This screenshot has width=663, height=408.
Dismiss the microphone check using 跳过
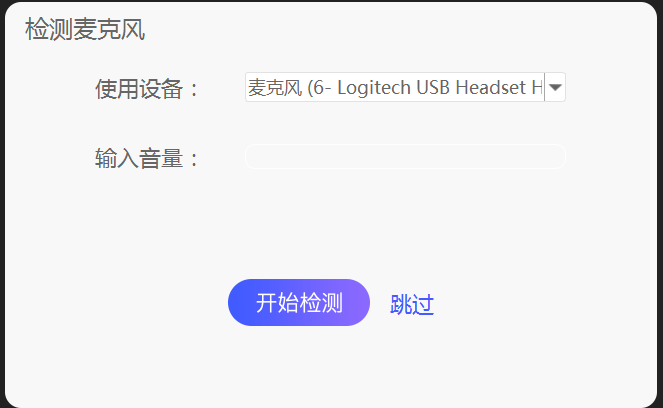coord(412,304)
